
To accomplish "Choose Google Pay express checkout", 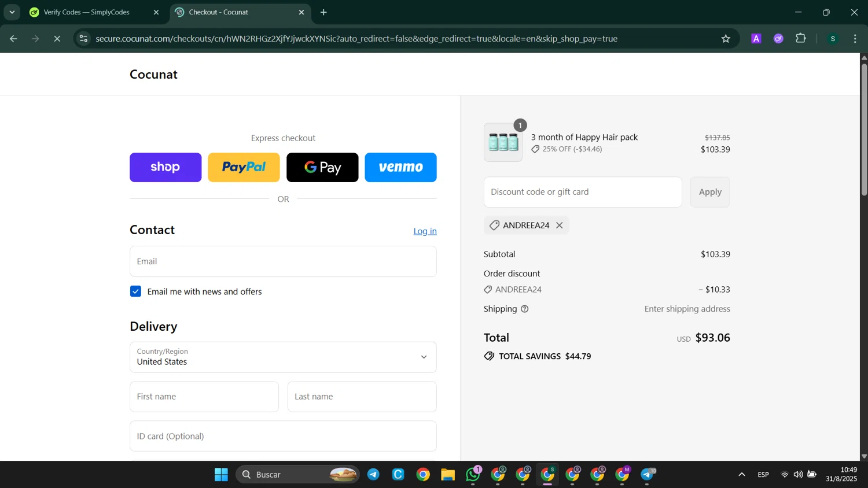I will point(322,167).
